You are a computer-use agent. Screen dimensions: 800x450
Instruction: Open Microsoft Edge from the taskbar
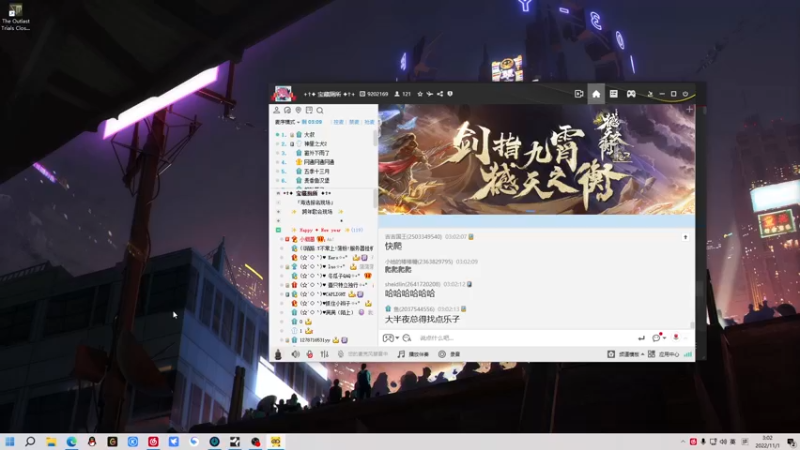tap(71, 441)
